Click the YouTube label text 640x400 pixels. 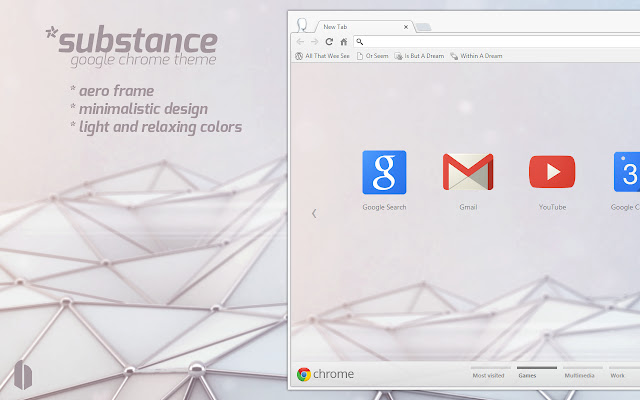coord(552,207)
